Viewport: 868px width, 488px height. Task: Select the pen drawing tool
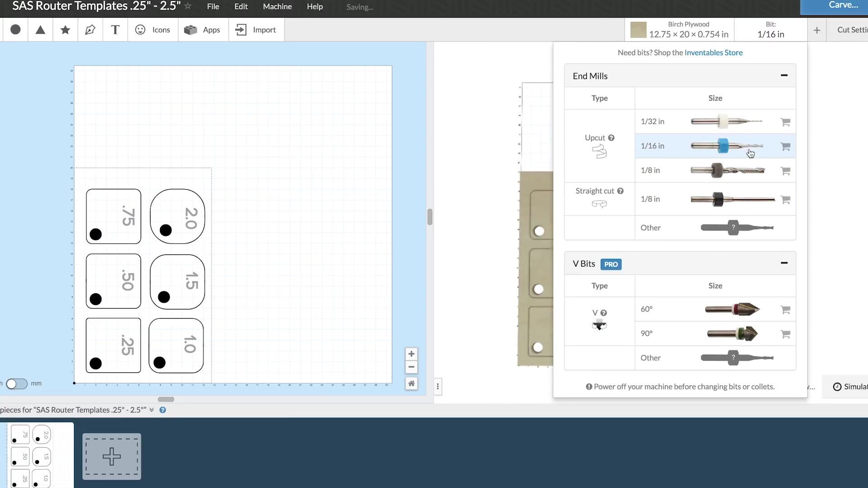[x=90, y=30]
